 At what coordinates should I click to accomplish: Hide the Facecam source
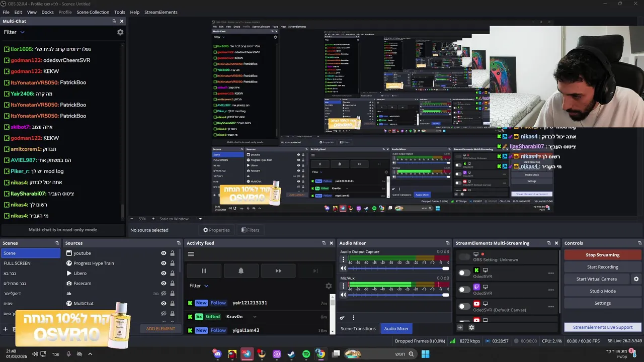[164, 284]
